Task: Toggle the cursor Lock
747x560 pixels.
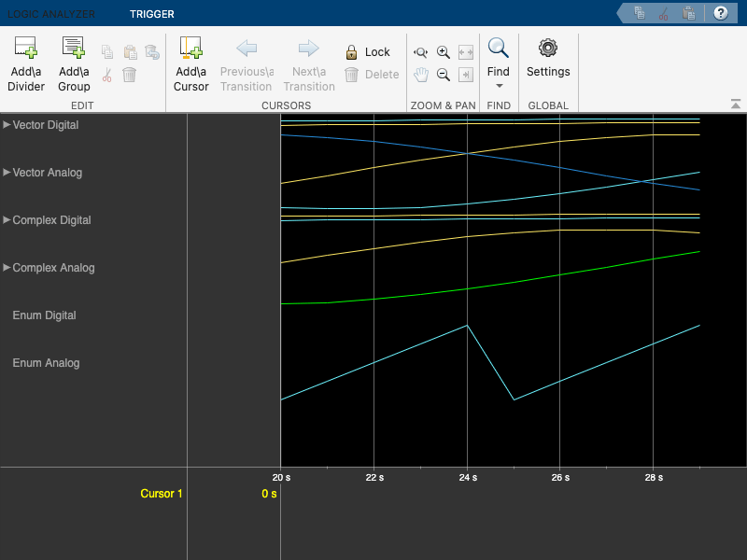Action: tap(367, 52)
